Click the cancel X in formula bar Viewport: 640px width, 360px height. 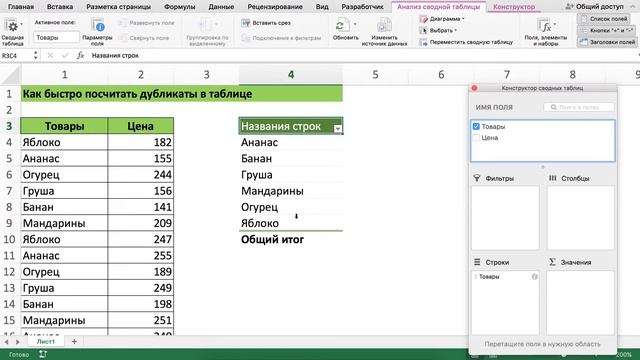click(x=50, y=56)
